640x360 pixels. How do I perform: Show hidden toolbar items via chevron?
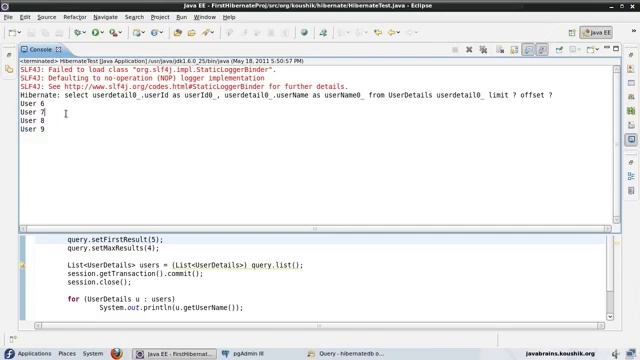634,31
